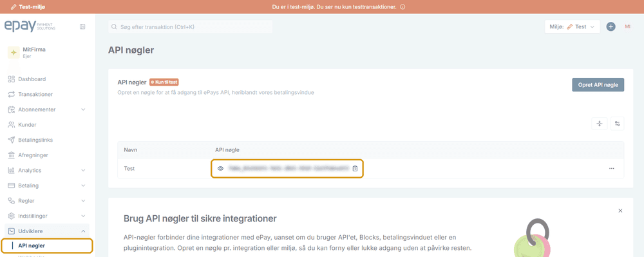
Task: Click the search magnifier icon
Action: 115,26
